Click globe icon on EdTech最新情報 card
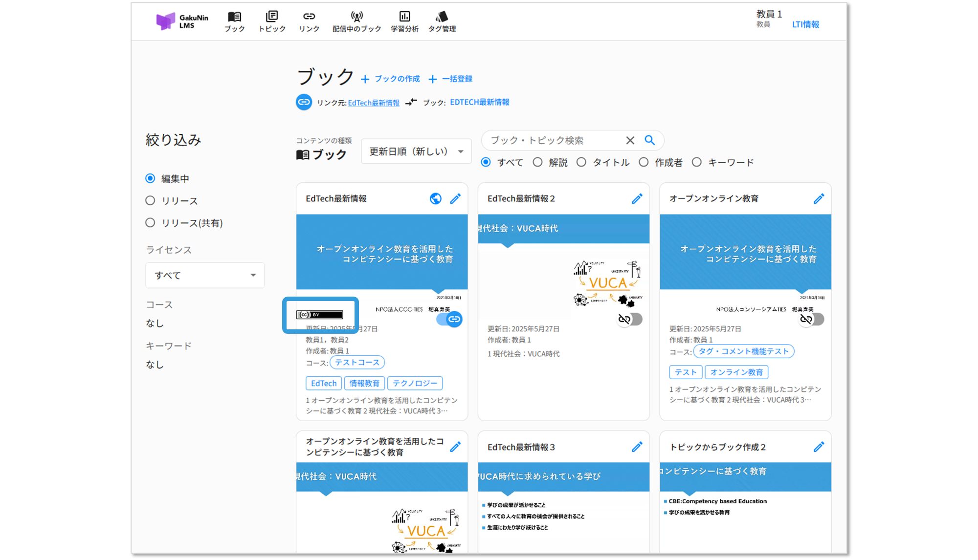The width and height of the screenshot is (978, 560). point(435,198)
